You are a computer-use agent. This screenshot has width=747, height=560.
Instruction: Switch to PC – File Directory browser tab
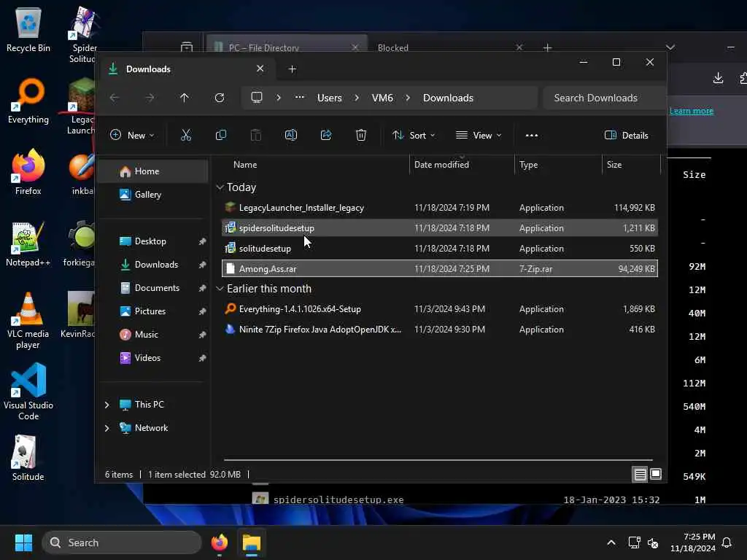(x=286, y=47)
